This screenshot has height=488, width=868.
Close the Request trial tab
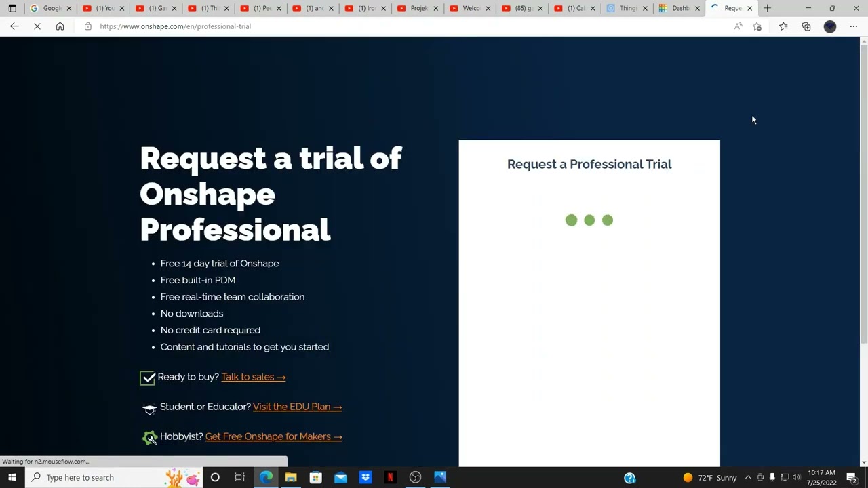pyautogui.click(x=749, y=8)
